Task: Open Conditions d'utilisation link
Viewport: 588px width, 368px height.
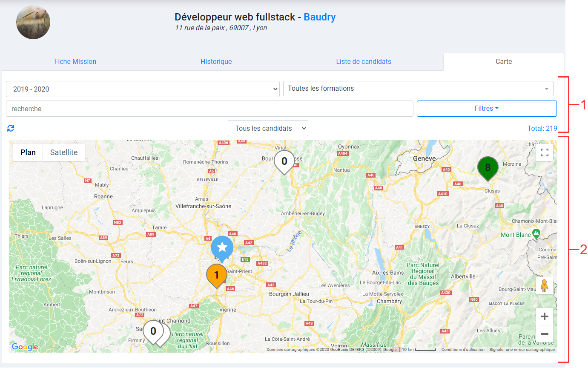Action: (x=463, y=350)
